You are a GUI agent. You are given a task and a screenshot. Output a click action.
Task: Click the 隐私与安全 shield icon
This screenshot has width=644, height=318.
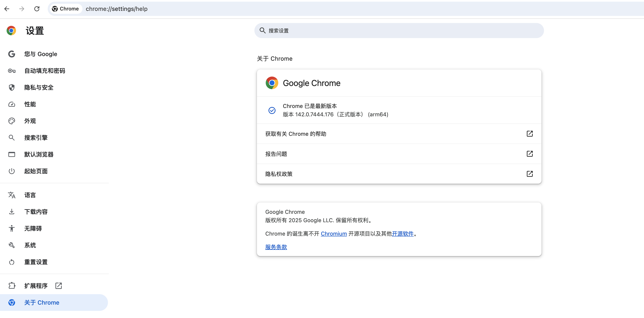click(x=12, y=87)
